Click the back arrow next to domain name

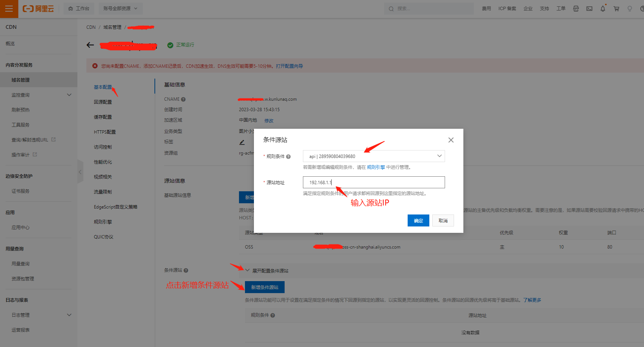point(90,45)
